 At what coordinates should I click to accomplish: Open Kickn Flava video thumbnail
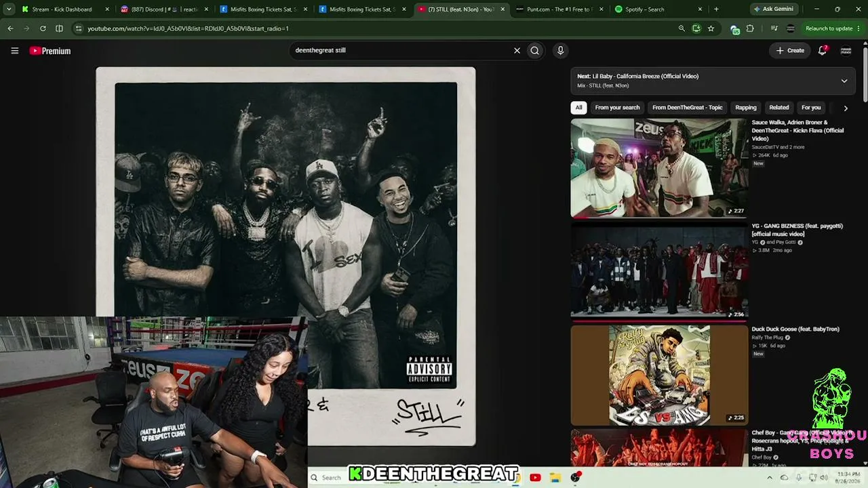click(x=659, y=168)
